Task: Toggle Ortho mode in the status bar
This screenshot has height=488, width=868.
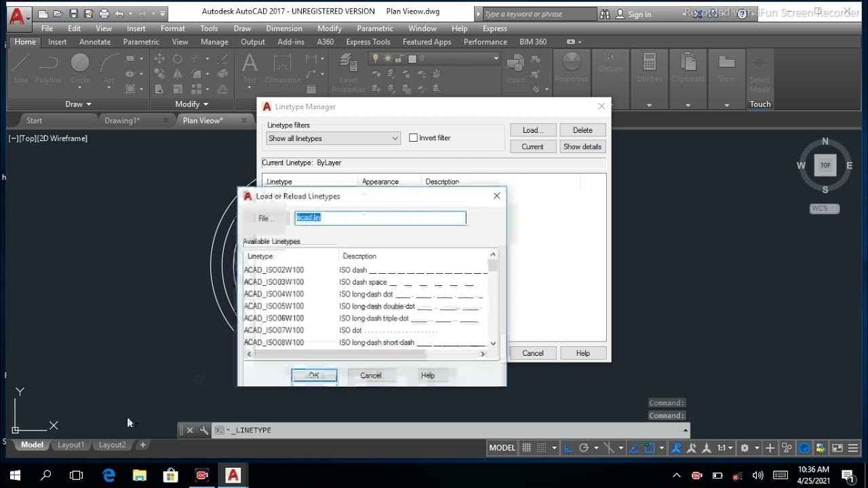Action: [568, 448]
